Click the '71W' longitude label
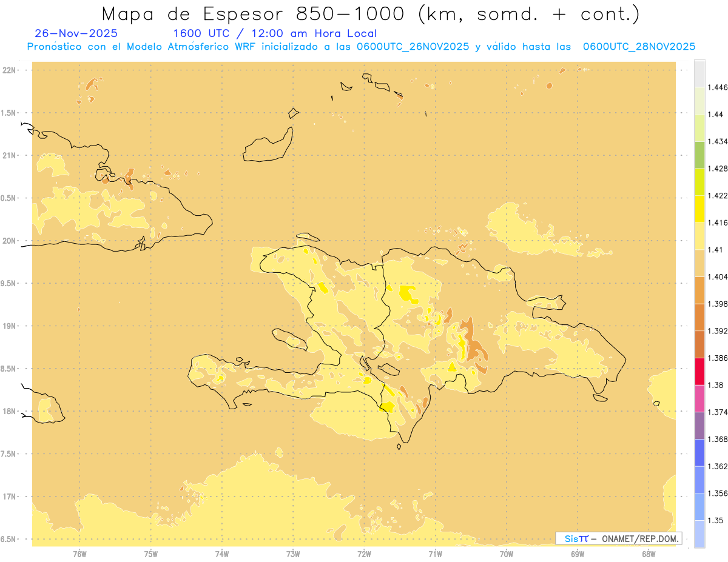The image size is (728, 562). (x=435, y=554)
